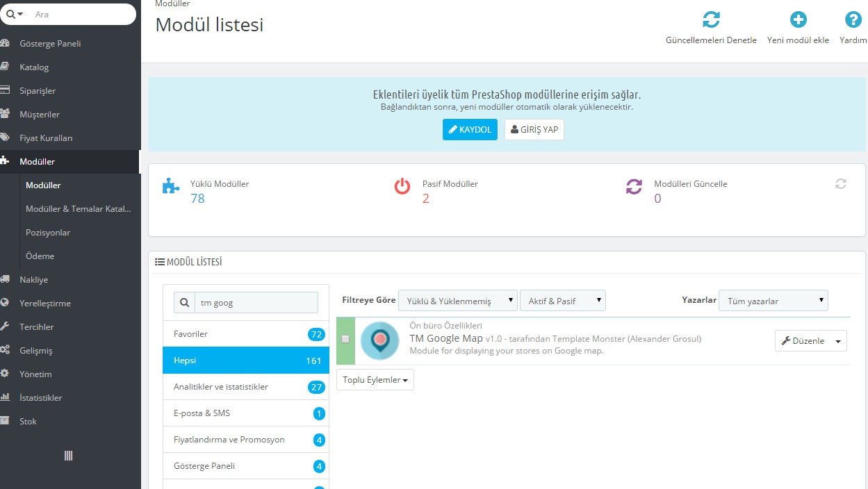
Task: Click the Düzenle button
Action: click(x=803, y=341)
